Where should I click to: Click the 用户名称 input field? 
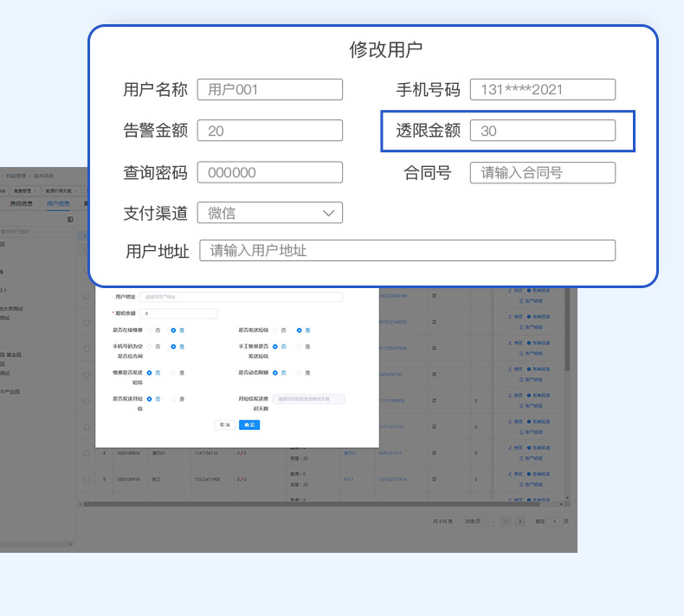coord(269,89)
